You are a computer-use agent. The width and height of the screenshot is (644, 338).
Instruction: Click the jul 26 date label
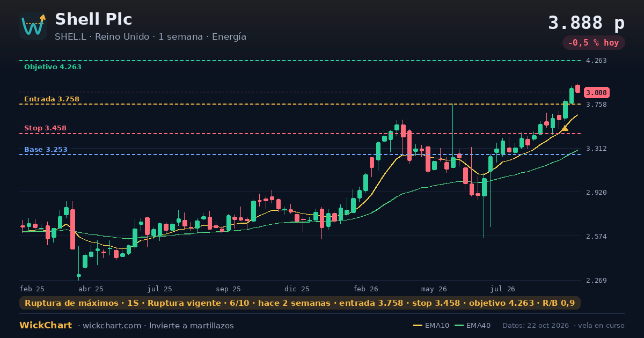tap(503, 289)
